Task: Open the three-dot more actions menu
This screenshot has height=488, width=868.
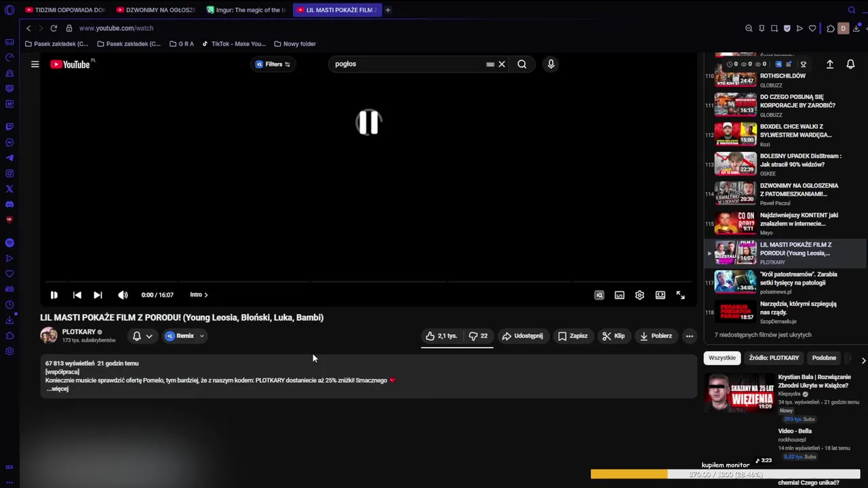Action: [689, 335]
